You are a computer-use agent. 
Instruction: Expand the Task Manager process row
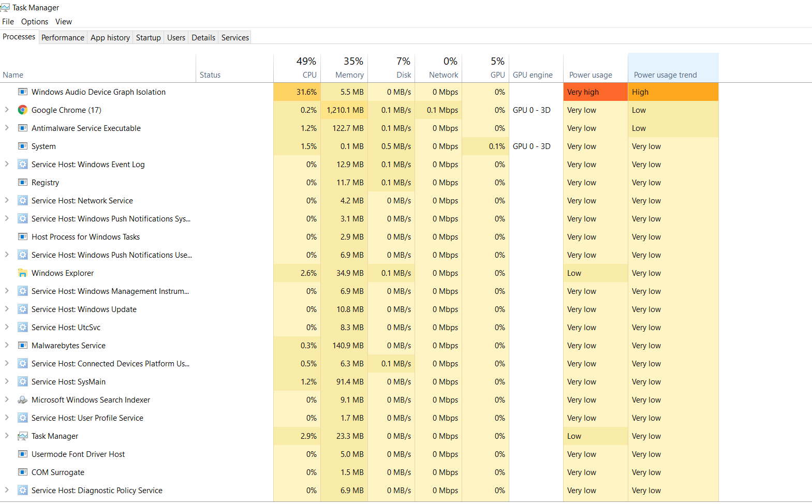[7, 436]
